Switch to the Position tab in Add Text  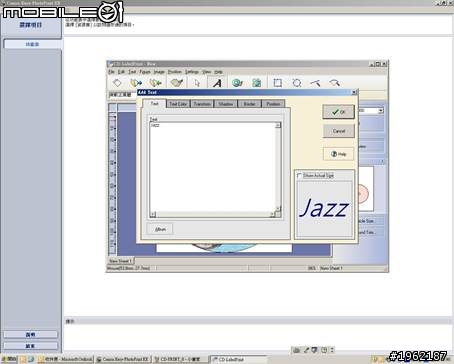click(273, 104)
